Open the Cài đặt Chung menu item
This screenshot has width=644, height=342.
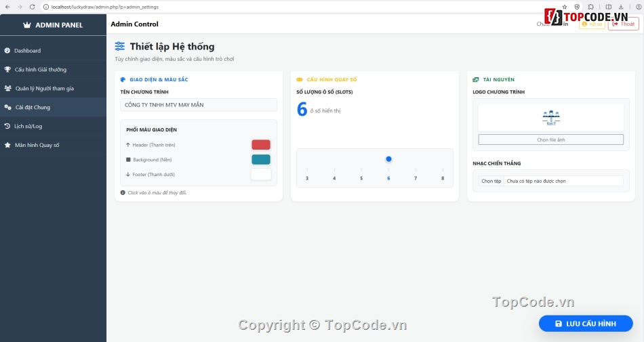[x=33, y=107]
